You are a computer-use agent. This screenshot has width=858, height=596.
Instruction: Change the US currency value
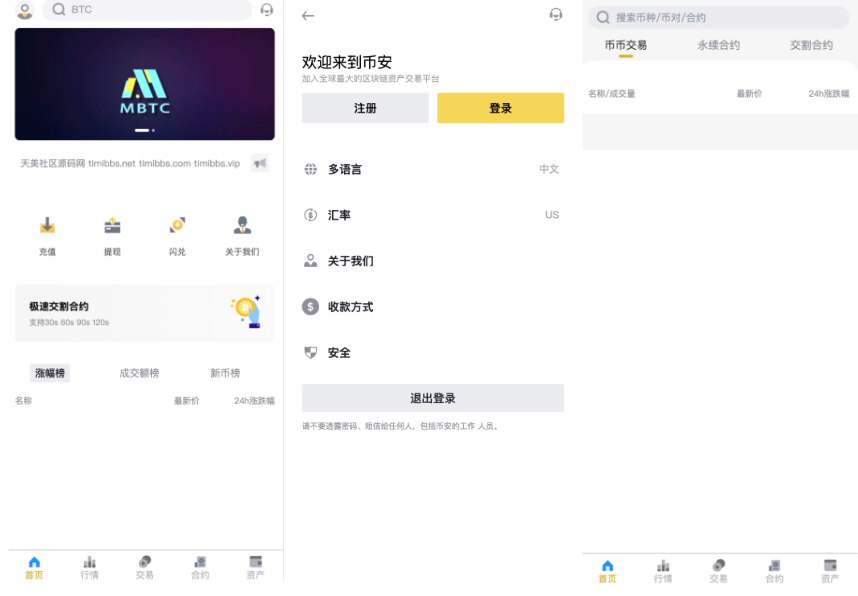coord(552,215)
